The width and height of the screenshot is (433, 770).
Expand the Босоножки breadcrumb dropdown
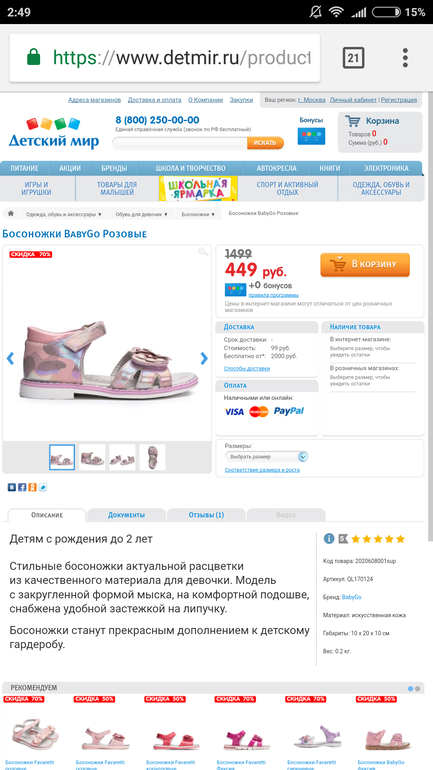[x=198, y=214]
